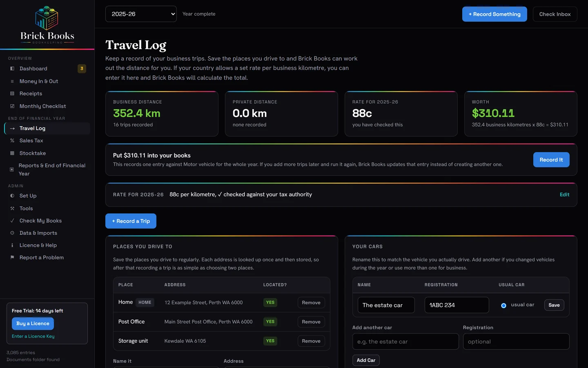Click the Record It button
The image size is (588, 368).
coord(551,160)
